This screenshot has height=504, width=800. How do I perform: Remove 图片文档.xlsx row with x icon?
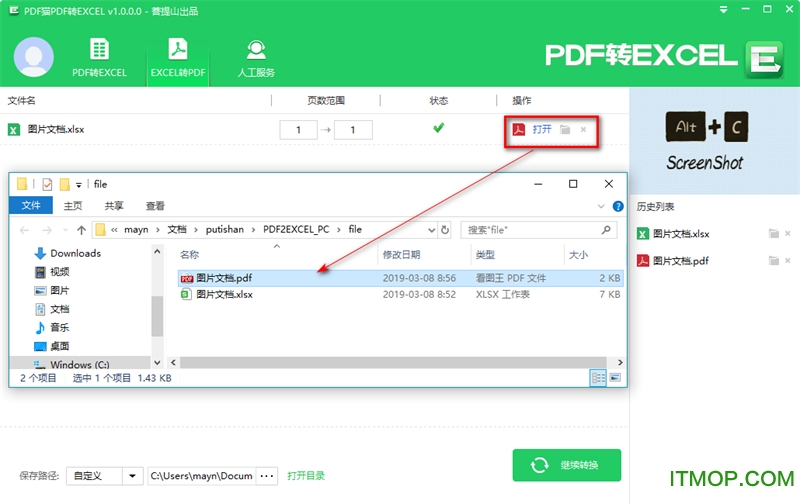[x=583, y=130]
